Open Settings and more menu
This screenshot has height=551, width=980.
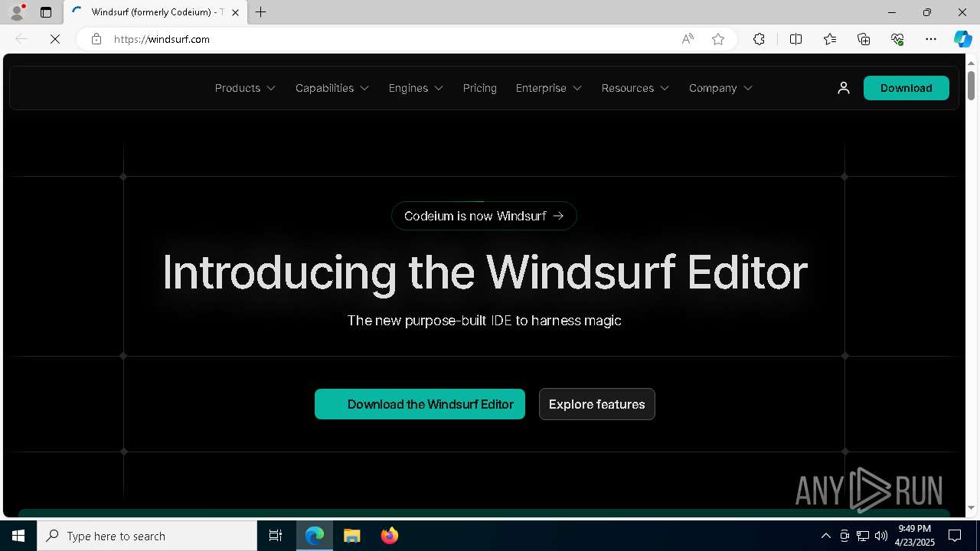931,39
